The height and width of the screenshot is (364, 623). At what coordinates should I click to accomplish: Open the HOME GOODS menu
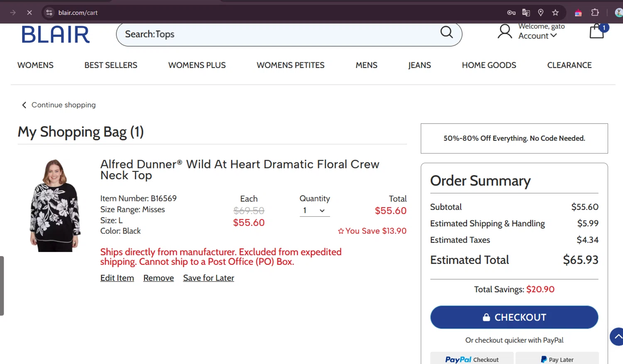point(489,65)
